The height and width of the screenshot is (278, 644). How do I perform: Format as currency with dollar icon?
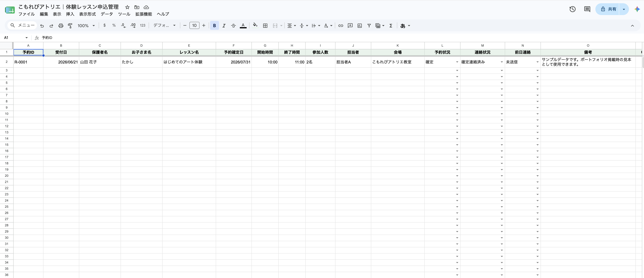pos(104,26)
